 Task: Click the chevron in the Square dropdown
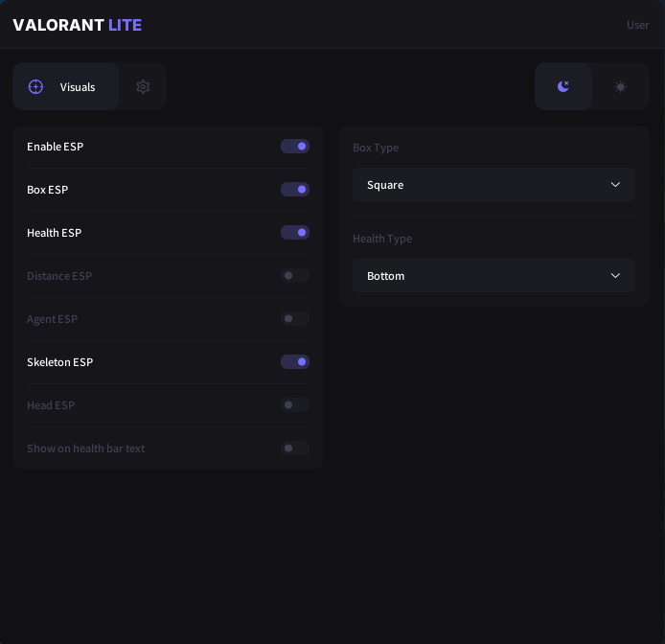[615, 185]
